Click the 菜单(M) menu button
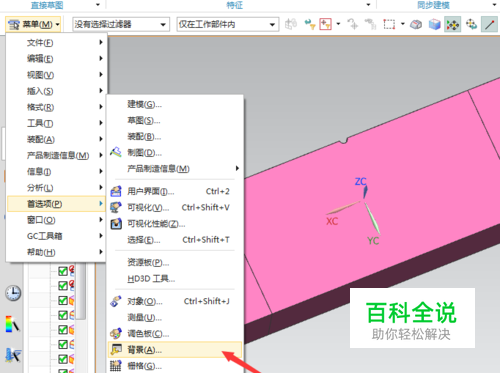This screenshot has width=500, height=373. [33, 24]
